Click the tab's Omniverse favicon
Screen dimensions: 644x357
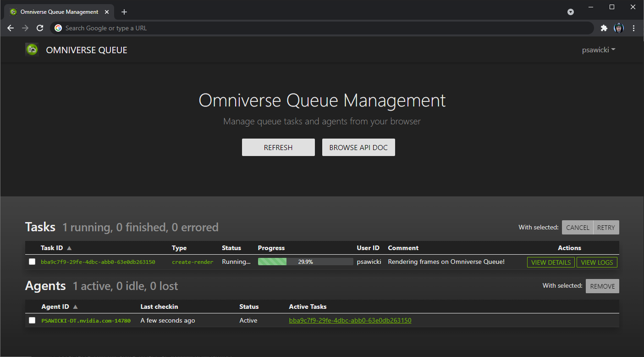point(13,12)
